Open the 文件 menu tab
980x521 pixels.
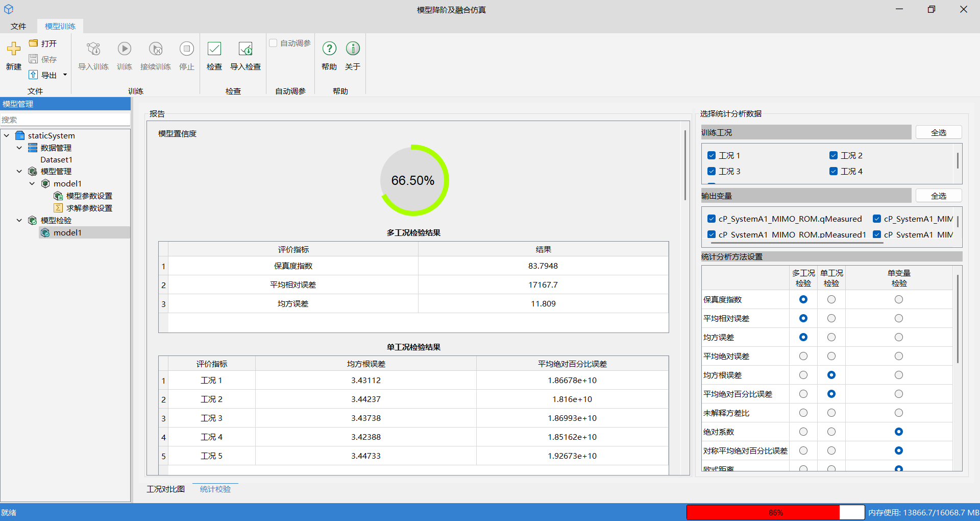(18, 26)
